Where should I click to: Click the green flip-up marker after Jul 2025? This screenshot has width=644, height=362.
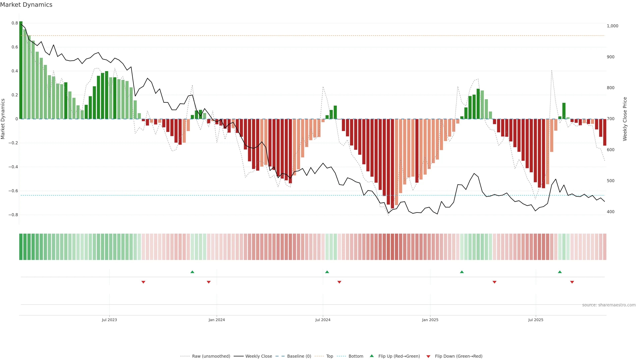click(560, 272)
